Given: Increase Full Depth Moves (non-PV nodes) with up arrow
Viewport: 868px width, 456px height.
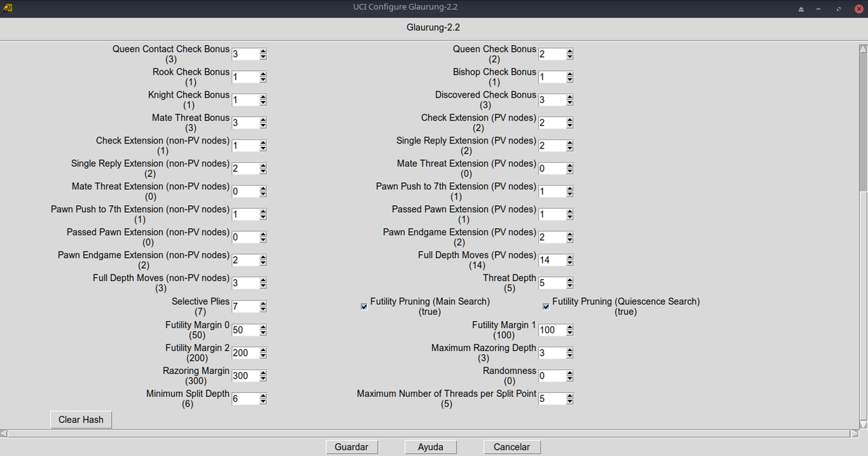Looking at the screenshot, I should 263,280.
